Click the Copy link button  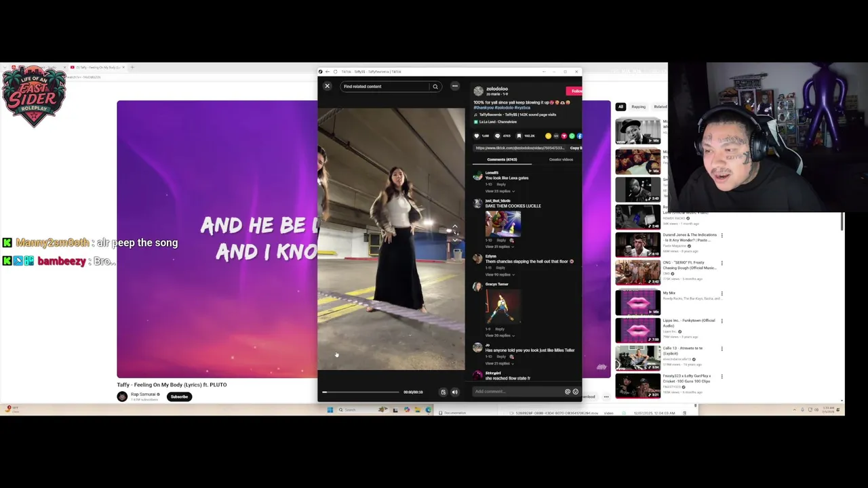[x=575, y=148]
